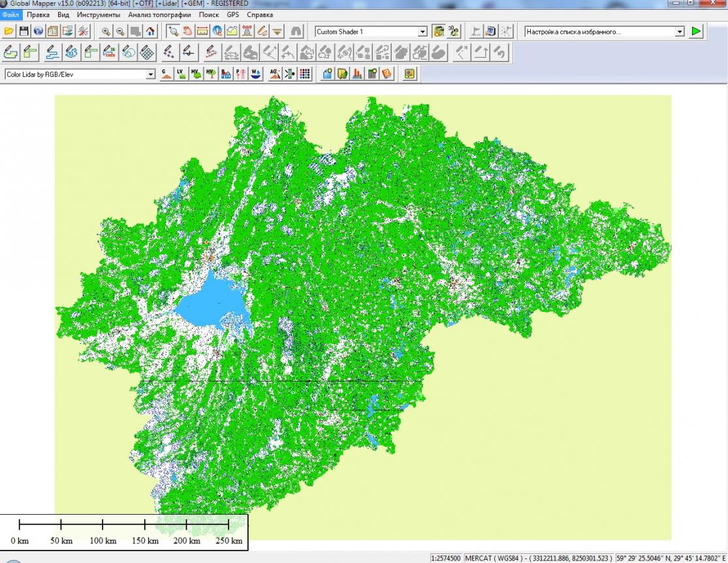Click the Home full view icon
This screenshot has width=728, height=563.
(151, 31)
